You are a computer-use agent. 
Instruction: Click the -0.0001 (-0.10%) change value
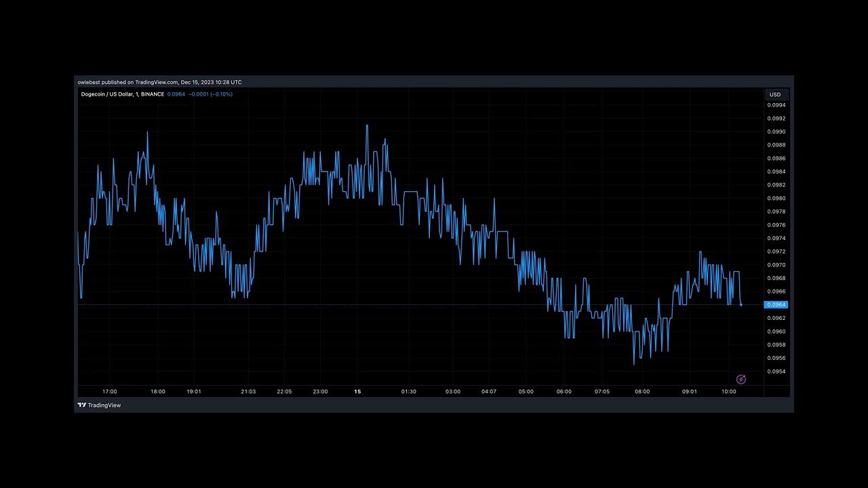tap(210, 94)
